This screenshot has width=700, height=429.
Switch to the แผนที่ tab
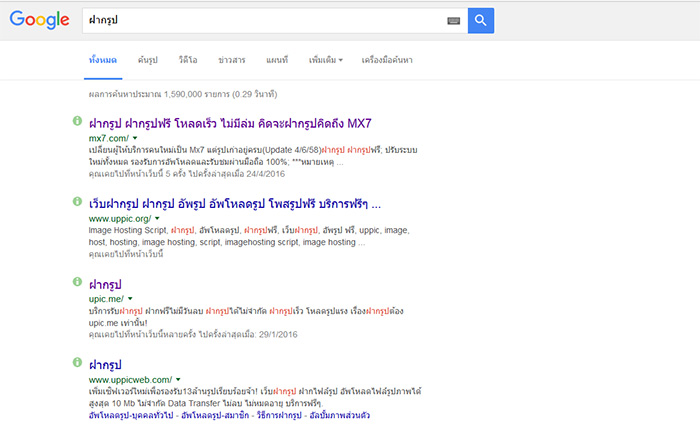tap(277, 60)
